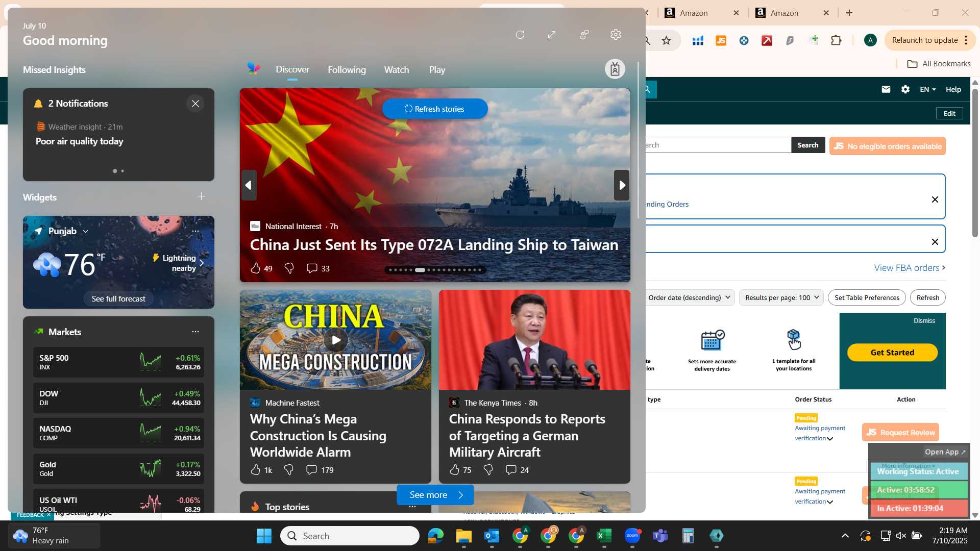This screenshot has width=980, height=551.
Task: Click the Windows taskbar Search box
Action: pyautogui.click(x=350, y=536)
